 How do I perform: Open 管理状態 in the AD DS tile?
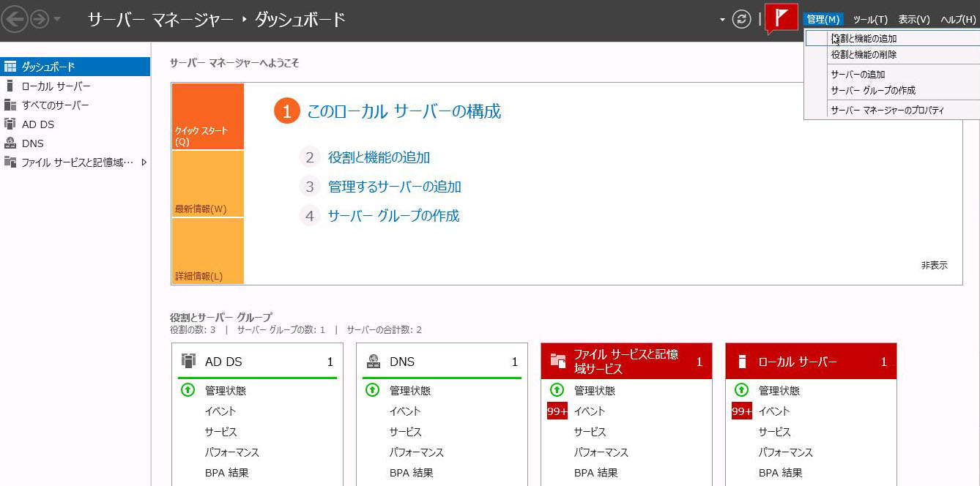[x=226, y=391]
